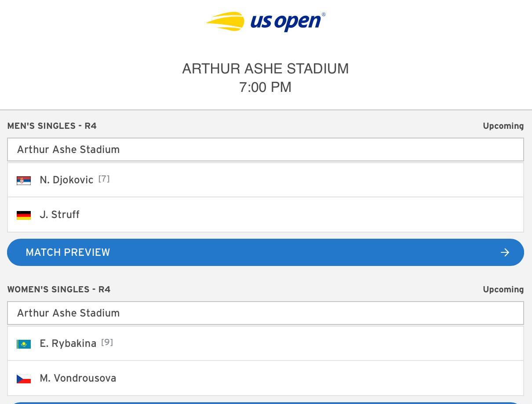Select player N. Djokovic

[x=66, y=180]
